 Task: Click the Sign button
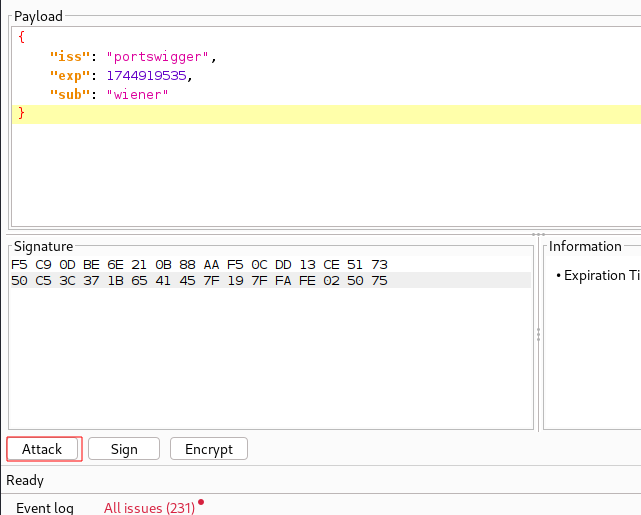coord(124,449)
